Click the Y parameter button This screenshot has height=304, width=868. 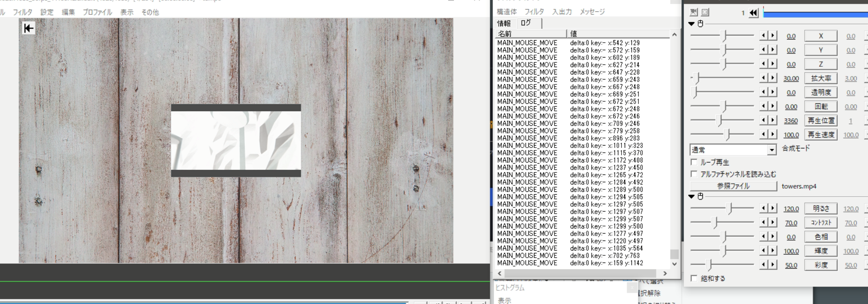click(x=821, y=50)
